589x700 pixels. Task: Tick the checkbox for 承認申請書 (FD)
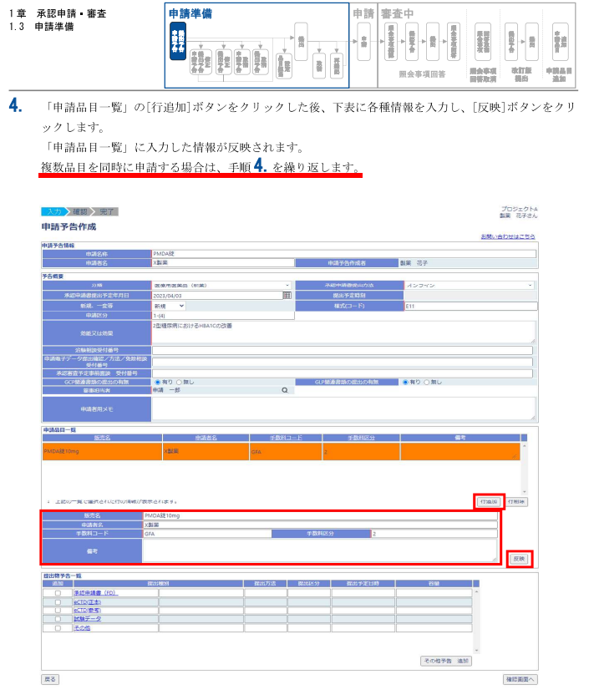pos(58,591)
